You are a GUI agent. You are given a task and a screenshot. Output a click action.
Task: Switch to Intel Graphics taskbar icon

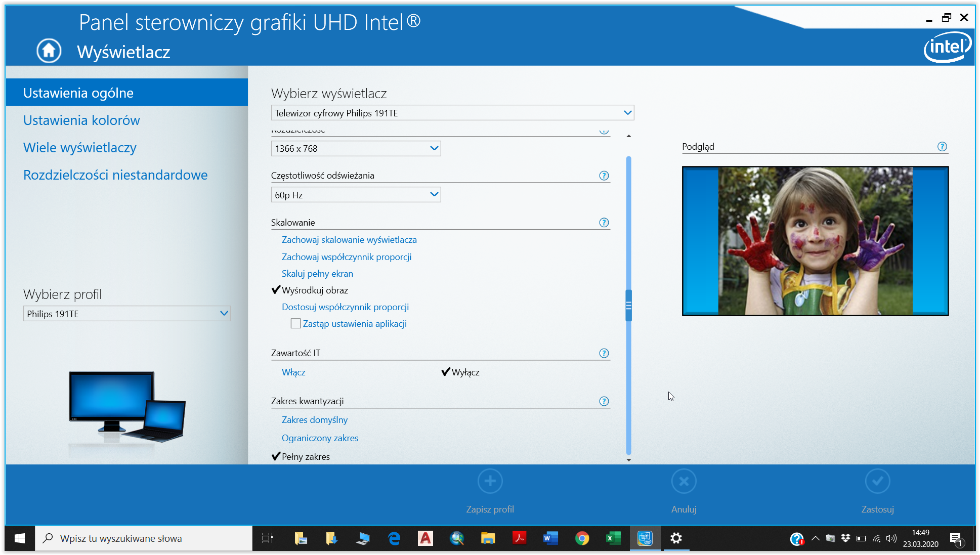[x=645, y=538]
